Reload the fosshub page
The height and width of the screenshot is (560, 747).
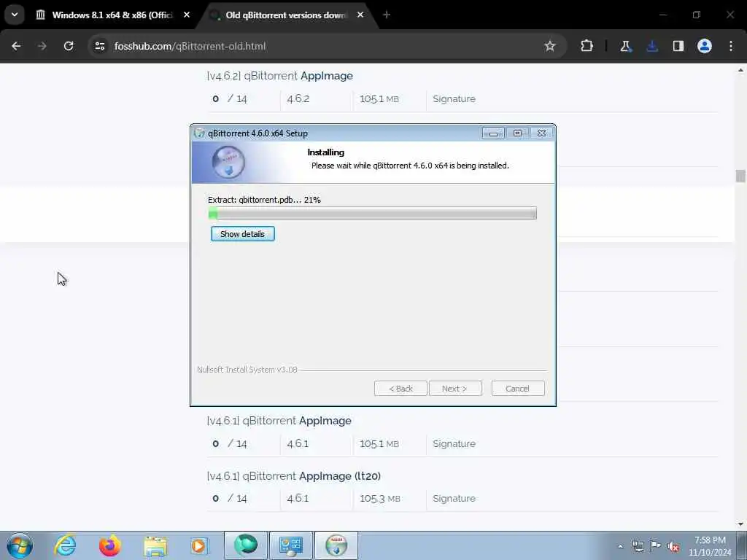[x=69, y=46]
